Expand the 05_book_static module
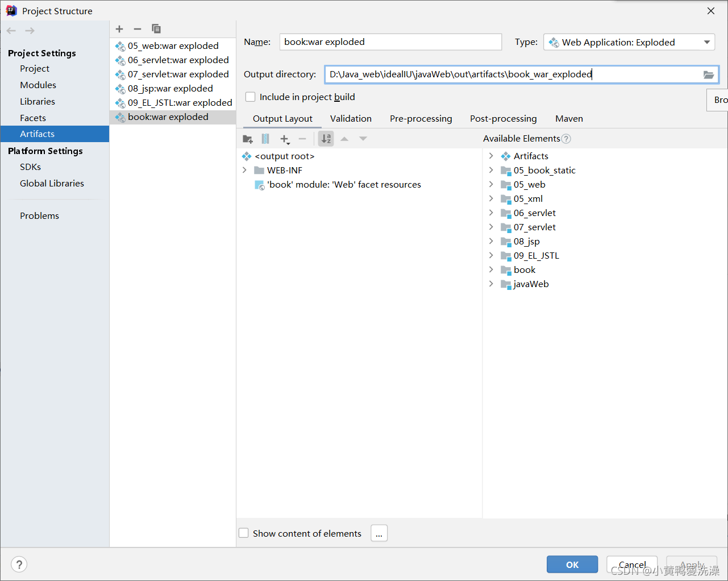728x581 pixels. [491, 171]
